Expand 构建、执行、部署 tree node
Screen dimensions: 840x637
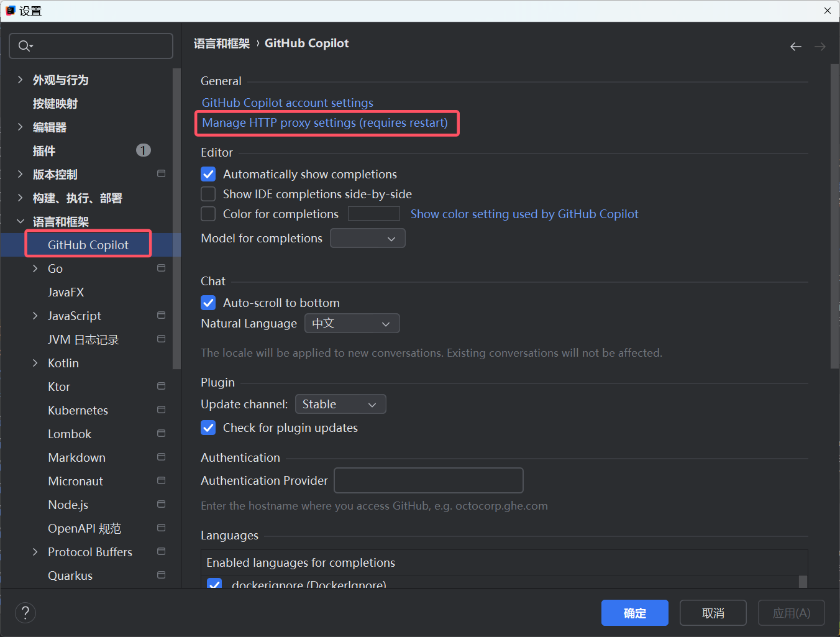[21, 198]
